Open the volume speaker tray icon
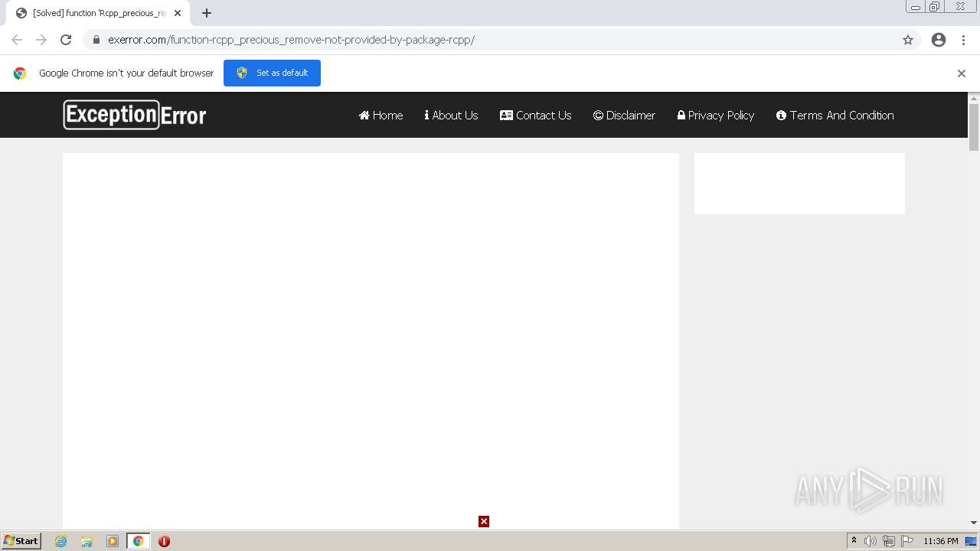This screenshot has width=980, height=551. tap(871, 541)
